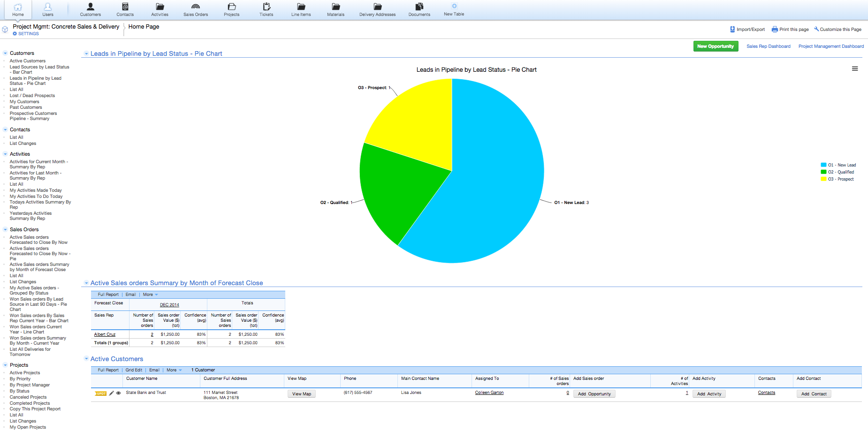Click the DEC 2014 column link
Viewport: 868px width, 431px height.
[169, 305]
